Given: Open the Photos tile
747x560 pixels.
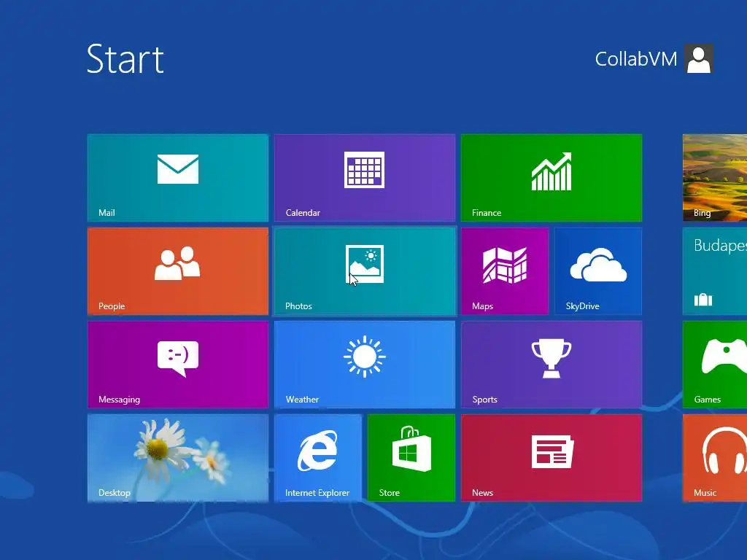Looking at the screenshot, I should [x=365, y=271].
